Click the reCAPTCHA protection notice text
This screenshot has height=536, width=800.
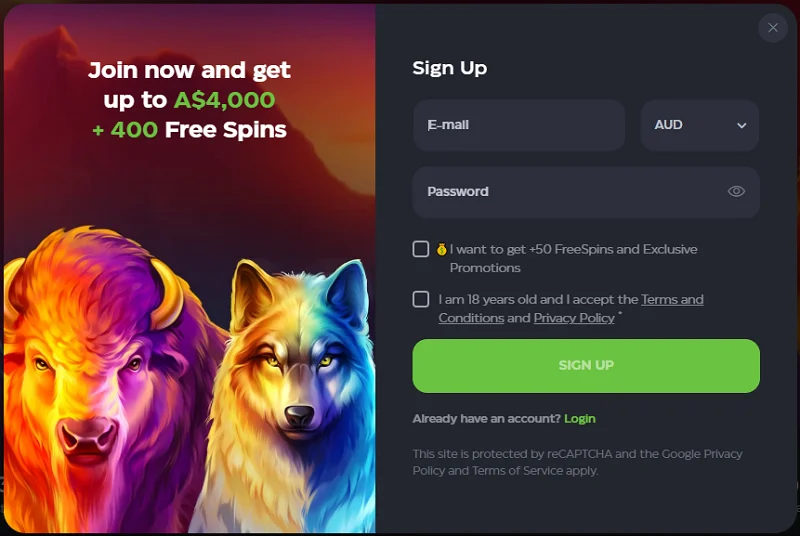pyautogui.click(x=578, y=462)
